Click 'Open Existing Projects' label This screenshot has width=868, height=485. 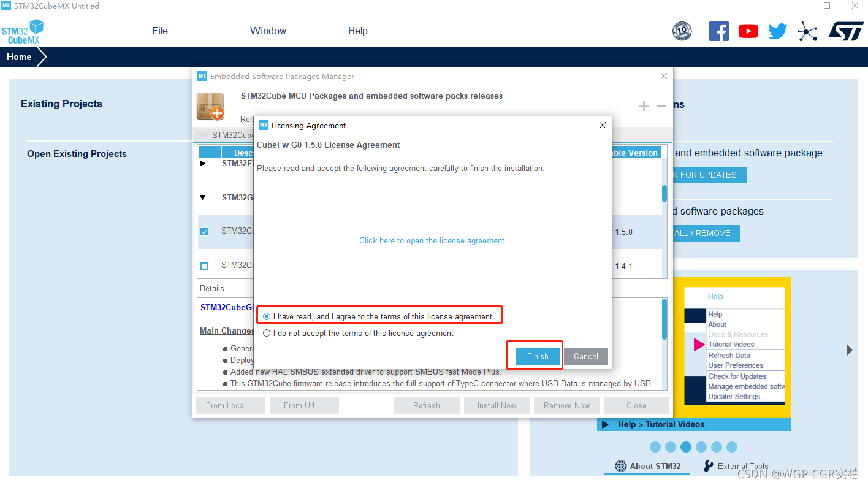[77, 154]
